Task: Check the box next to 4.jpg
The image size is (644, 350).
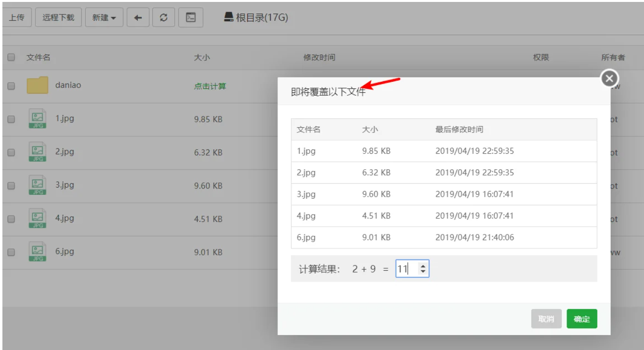Action: [11, 219]
